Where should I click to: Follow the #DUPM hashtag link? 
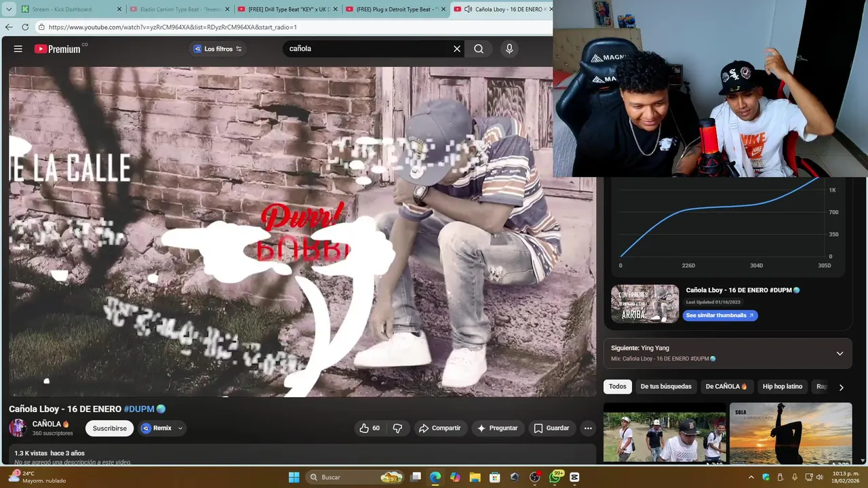(x=139, y=409)
